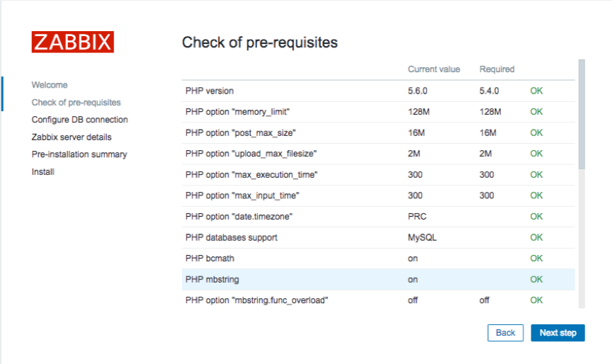Image resolution: width=612 pixels, height=364 pixels.
Task: Click the Current value column header
Action: 433,69
